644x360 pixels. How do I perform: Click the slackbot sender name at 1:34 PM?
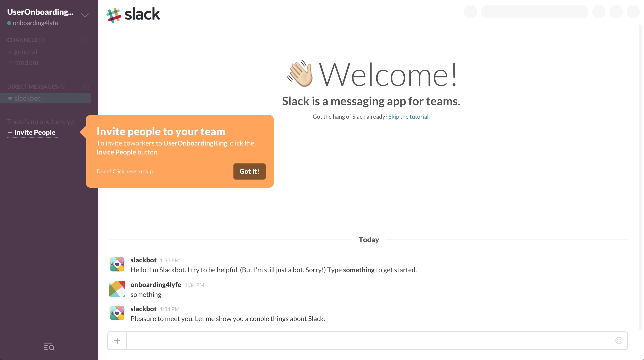click(144, 309)
